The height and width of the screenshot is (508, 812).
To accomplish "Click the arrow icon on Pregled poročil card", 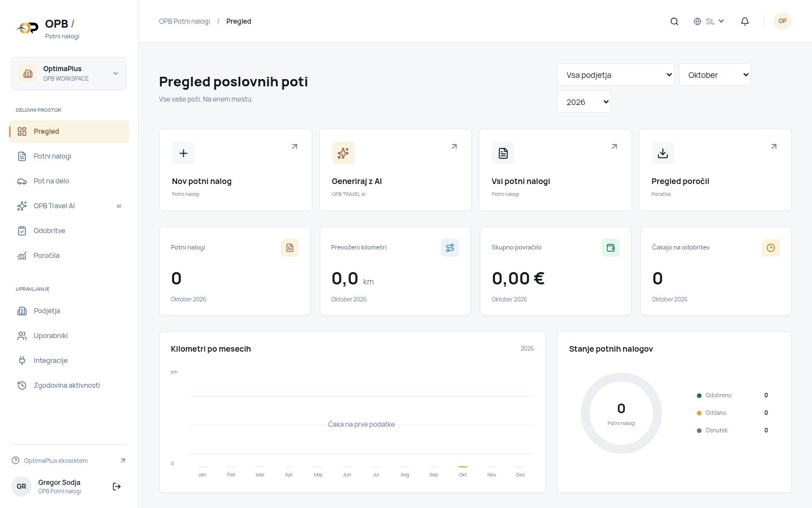I will point(774,147).
